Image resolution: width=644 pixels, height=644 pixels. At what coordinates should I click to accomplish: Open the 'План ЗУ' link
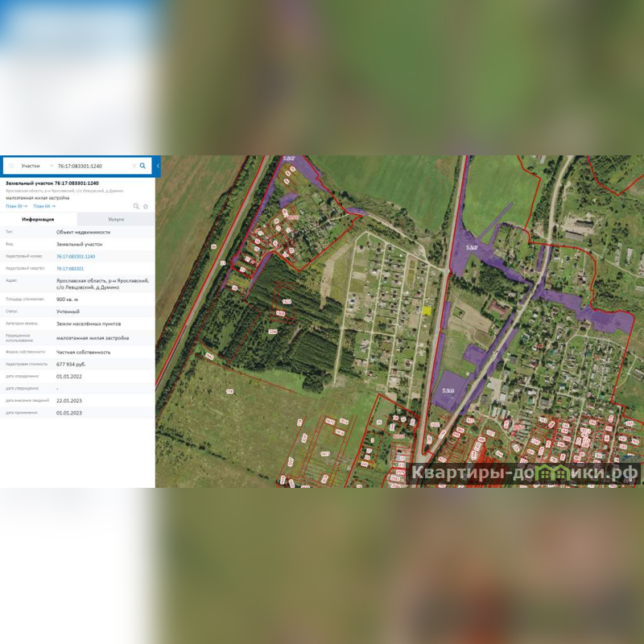[x=15, y=206]
